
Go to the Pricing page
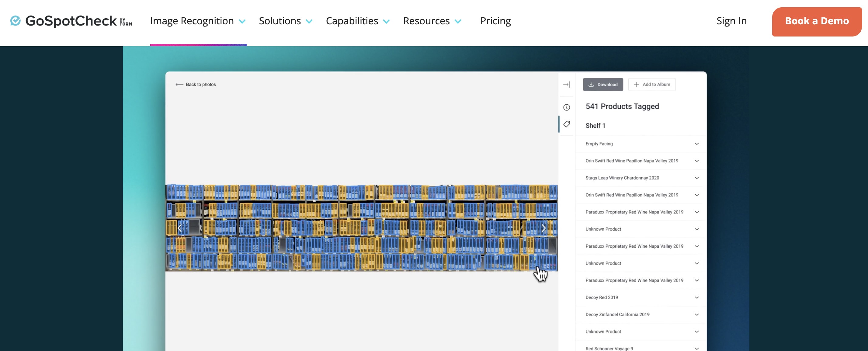495,21
